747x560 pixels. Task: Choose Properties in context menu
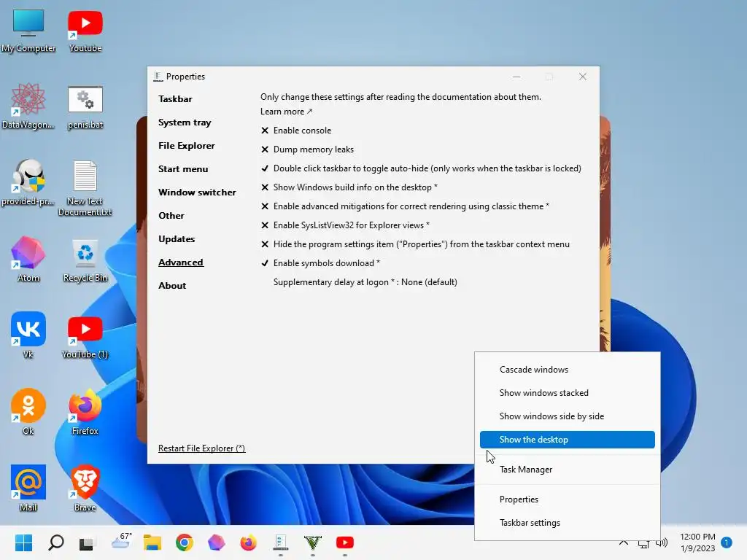point(567,499)
